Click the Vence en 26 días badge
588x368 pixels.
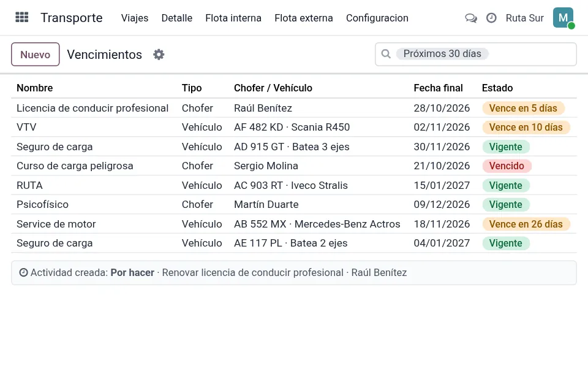(x=526, y=224)
